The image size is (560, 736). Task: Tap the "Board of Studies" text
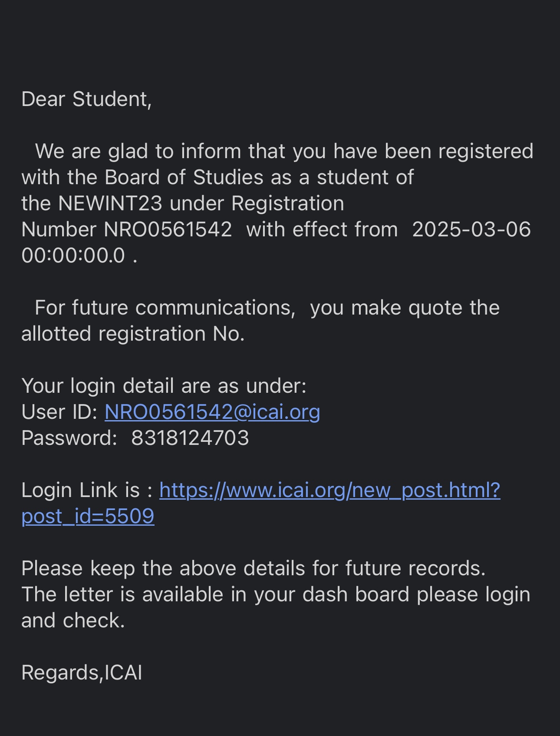[x=184, y=177]
